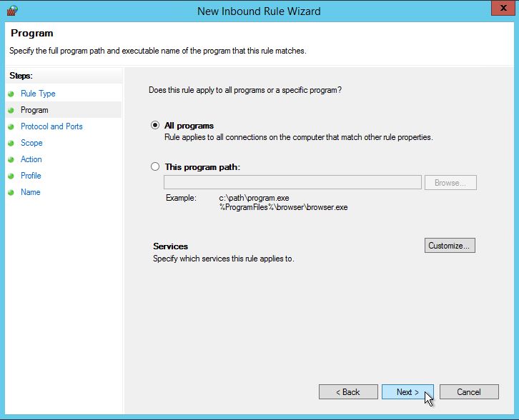Click the 'Program' page heading
Image resolution: width=519 pixels, height=420 pixels.
pyautogui.click(x=31, y=33)
